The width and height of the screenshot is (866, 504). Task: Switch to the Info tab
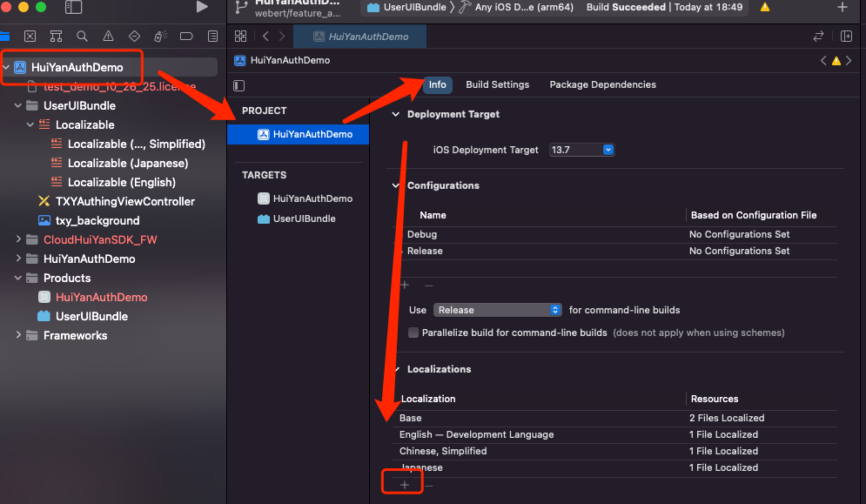438,84
